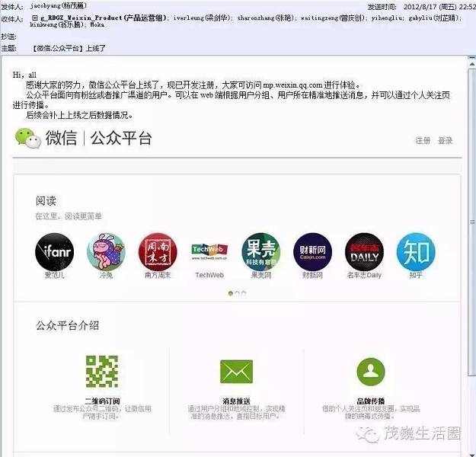
Task: Click the WeChat logo in page header
Action: pos(28,138)
